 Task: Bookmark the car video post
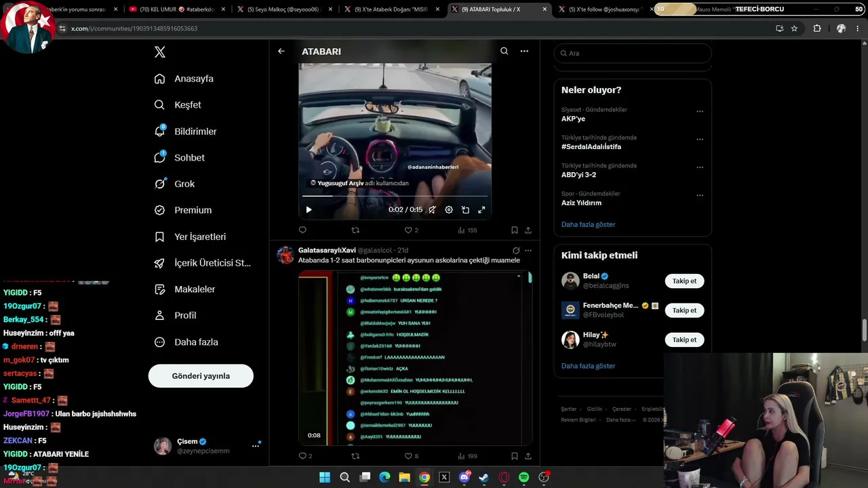[515, 230]
